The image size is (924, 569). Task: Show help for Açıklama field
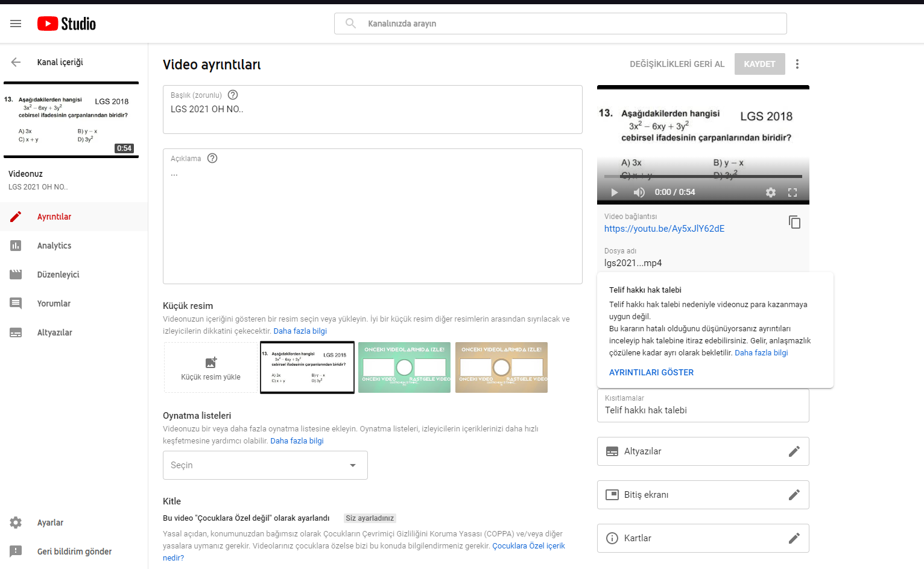tap(212, 158)
